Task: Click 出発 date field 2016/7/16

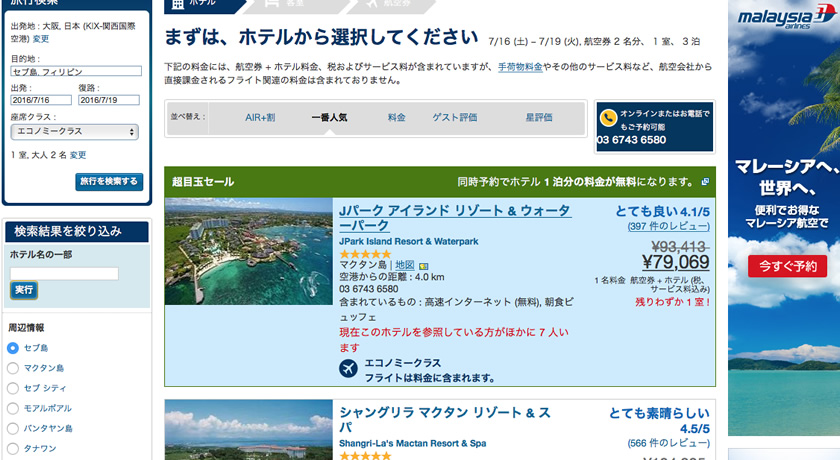Action: (41, 100)
